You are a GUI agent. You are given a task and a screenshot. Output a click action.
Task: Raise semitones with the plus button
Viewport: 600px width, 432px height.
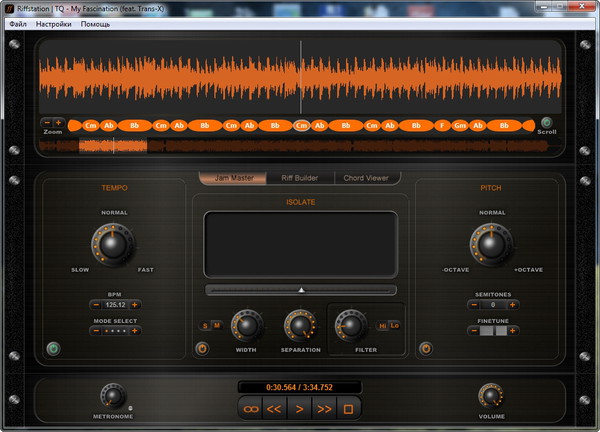[x=512, y=305]
